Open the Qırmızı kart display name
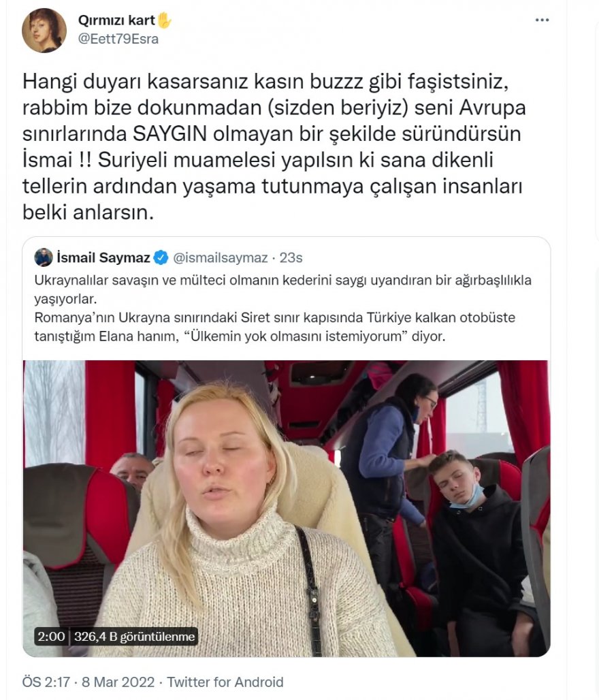The height and width of the screenshot is (700, 599). 116,20
